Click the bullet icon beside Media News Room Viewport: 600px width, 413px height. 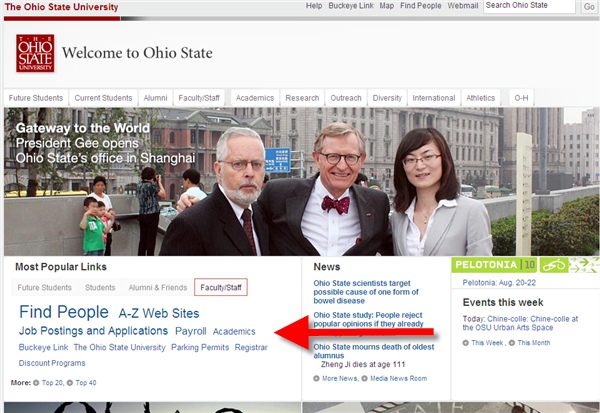coord(364,378)
